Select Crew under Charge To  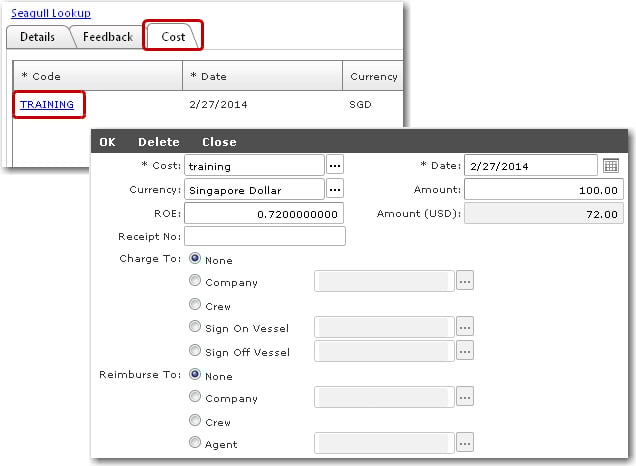tap(195, 305)
